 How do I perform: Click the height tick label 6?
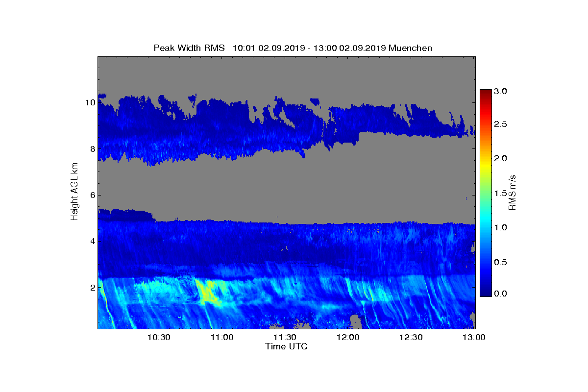[92, 195]
